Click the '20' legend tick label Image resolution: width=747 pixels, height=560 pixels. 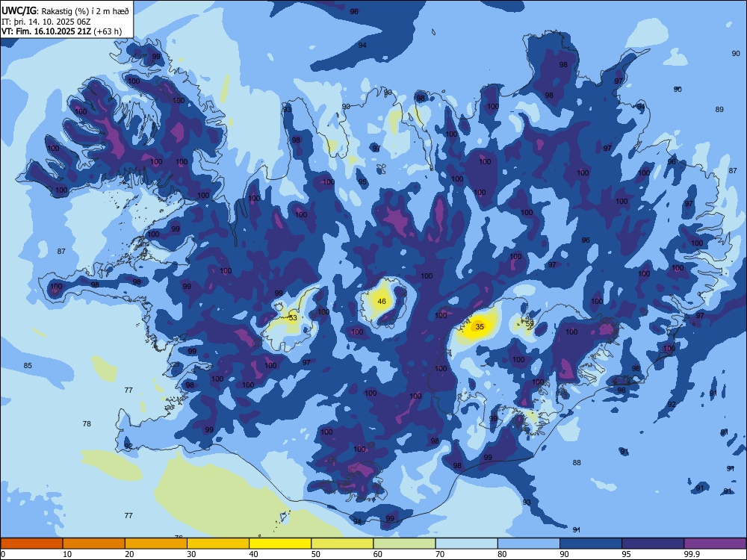click(x=129, y=554)
